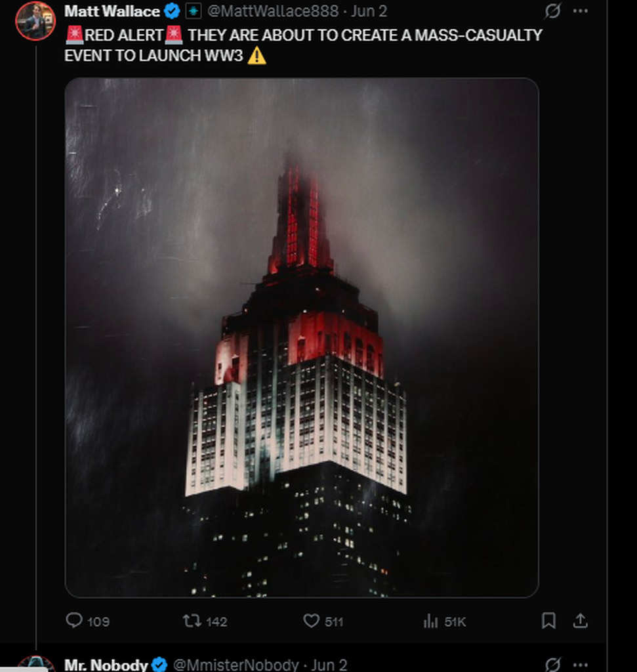
Task: Open Grok explain icon on Mr. Nobody's reply
Action: click(x=552, y=665)
